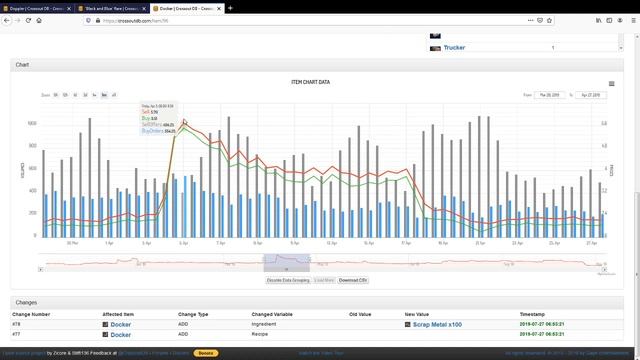This screenshot has height=360, width=640.
Task: Open the Watch the Video Tour link
Action: [321, 353]
